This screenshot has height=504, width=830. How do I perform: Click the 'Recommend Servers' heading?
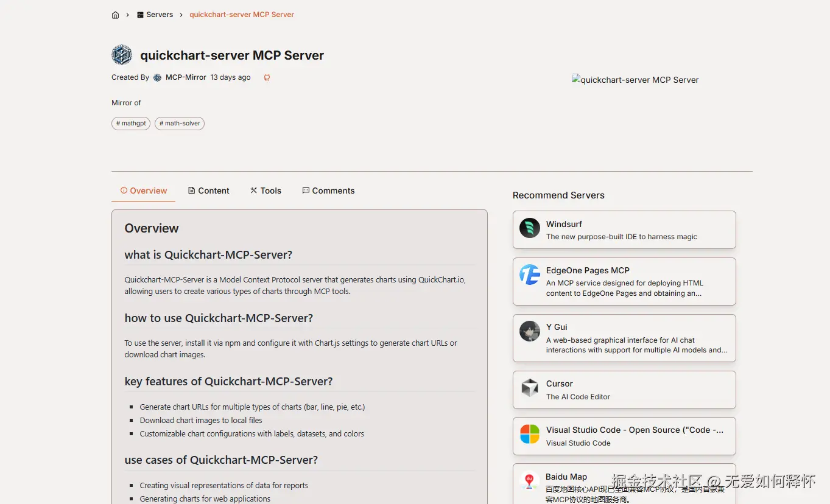[x=558, y=195]
